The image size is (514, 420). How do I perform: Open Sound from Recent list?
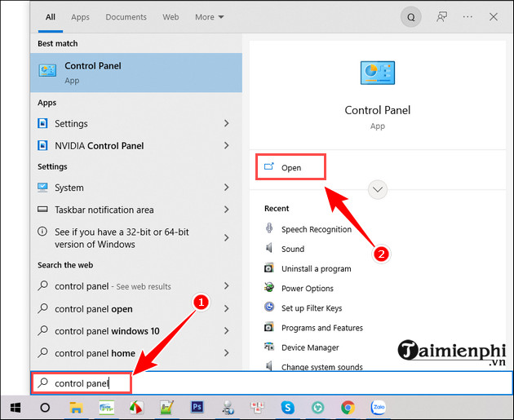click(293, 249)
